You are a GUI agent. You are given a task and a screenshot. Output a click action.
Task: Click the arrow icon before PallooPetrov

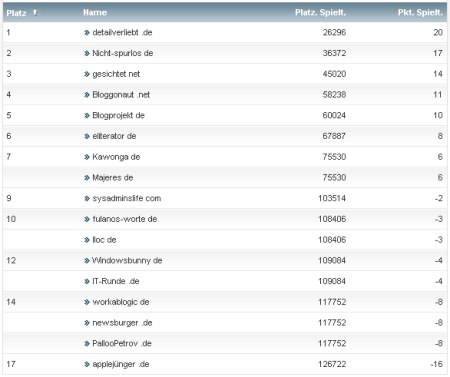87,343
